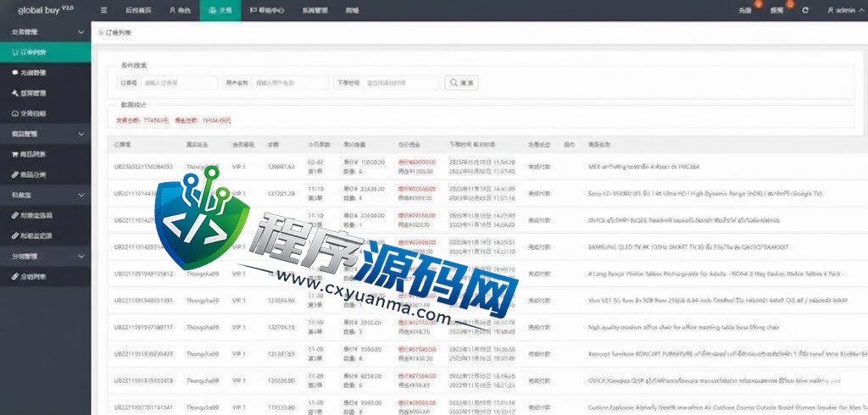Open the link-icon item under the bottom sidebar group
868x415 pixels.
[46, 277]
